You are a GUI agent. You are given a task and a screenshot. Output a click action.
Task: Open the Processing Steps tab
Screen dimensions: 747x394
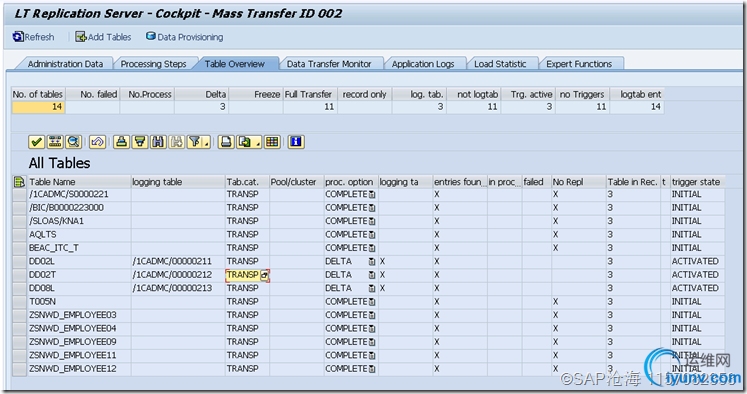(x=153, y=64)
